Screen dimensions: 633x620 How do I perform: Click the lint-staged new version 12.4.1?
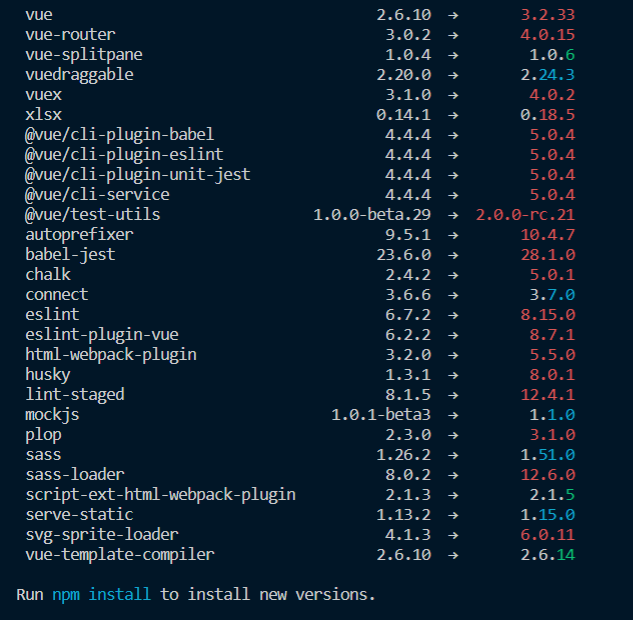click(547, 394)
